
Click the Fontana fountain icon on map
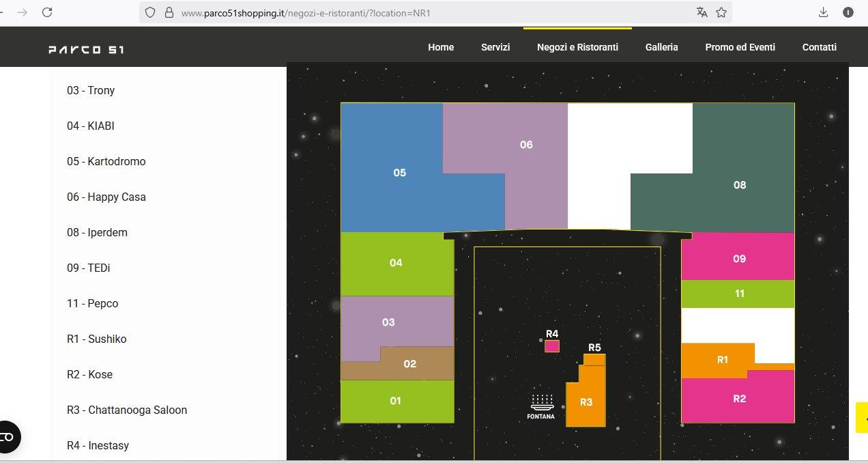pos(541,402)
